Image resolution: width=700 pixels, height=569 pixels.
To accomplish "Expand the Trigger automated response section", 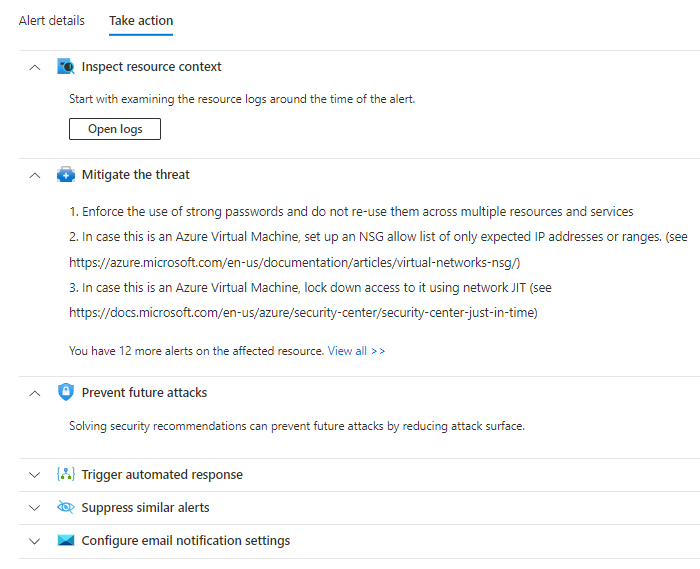I will pos(35,475).
